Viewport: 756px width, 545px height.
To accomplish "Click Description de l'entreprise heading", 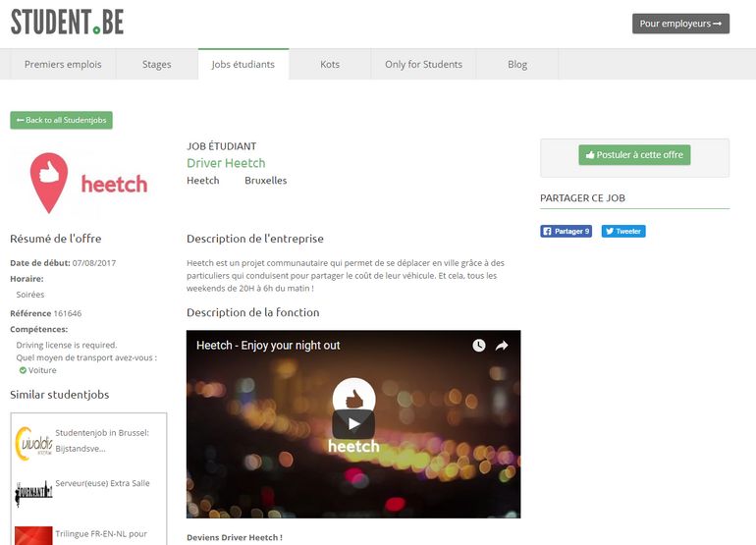I will (x=255, y=239).
